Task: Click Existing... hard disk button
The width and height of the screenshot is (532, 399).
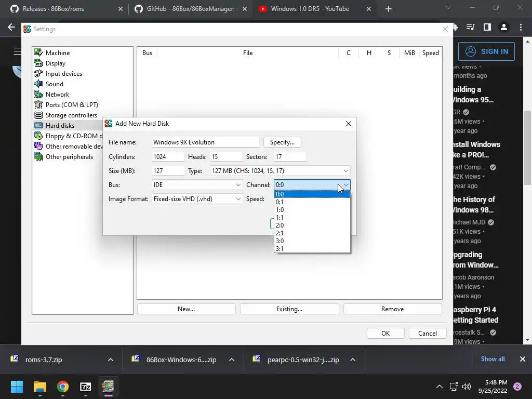Action: [x=289, y=309]
